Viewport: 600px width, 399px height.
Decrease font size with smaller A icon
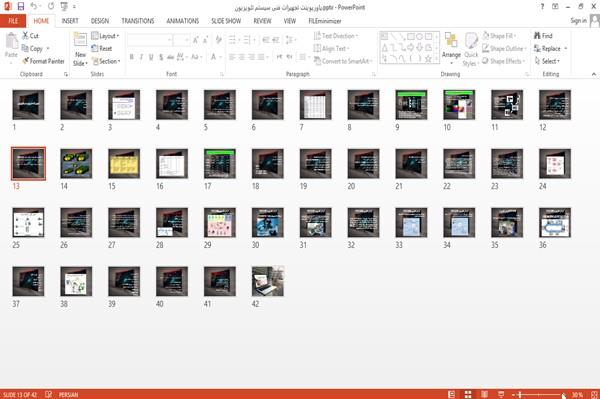pyautogui.click(x=206, y=40)
